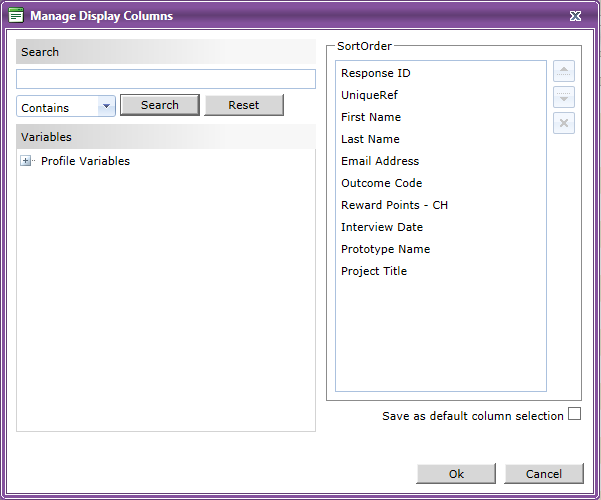The width and height of the screenshot is (601, 500).
Task: Click the move up arrow icon
Action: point(563,71)
